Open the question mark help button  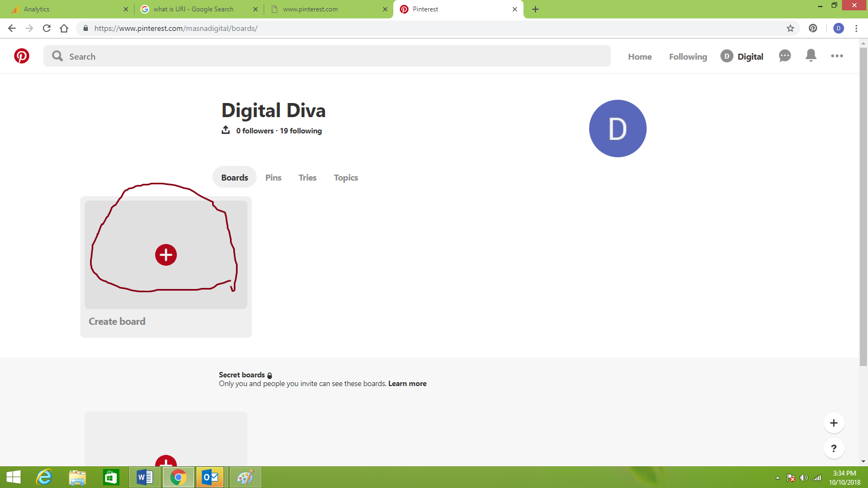tap(834, 448)
